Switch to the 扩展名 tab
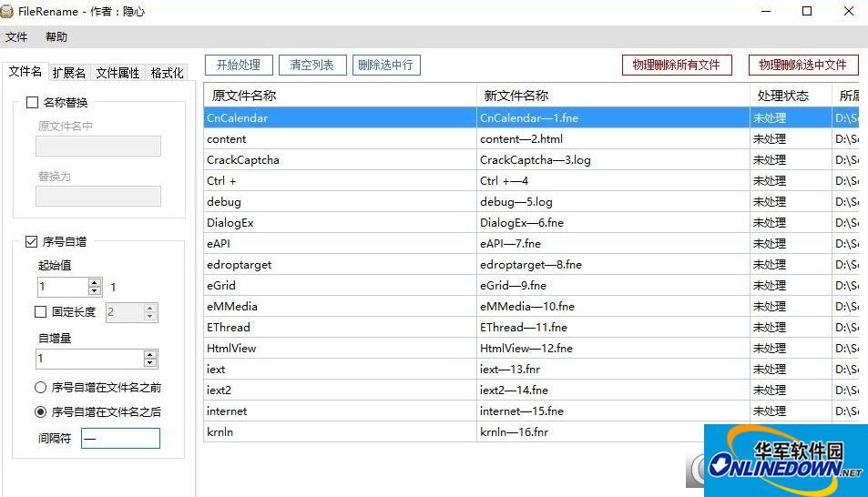 69,73
